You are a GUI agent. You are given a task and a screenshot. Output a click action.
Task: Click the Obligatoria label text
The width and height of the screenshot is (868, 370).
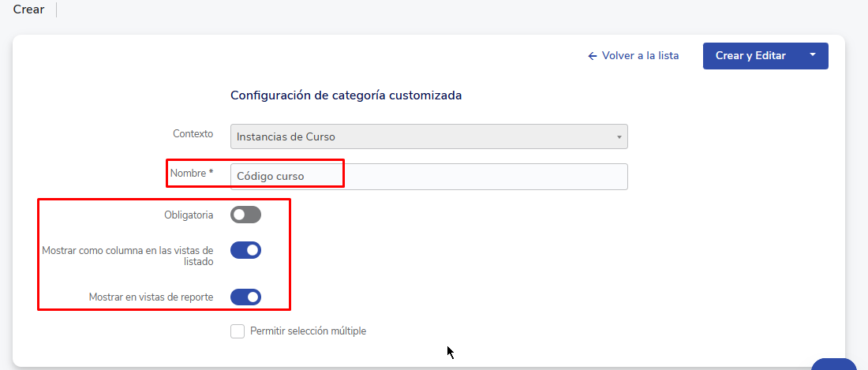point(189,215)
